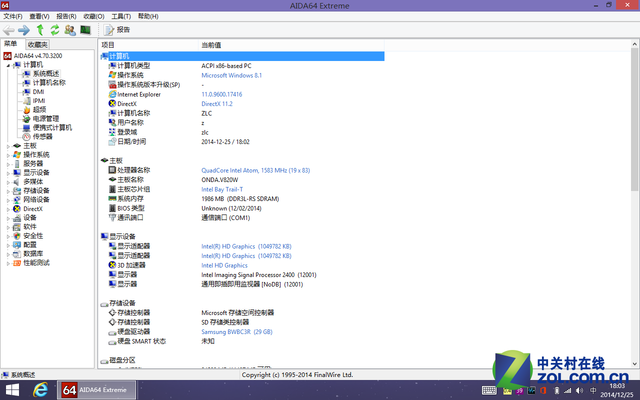Open the 报告(R) menu
The image size is (640, 400).
point(66,16)
